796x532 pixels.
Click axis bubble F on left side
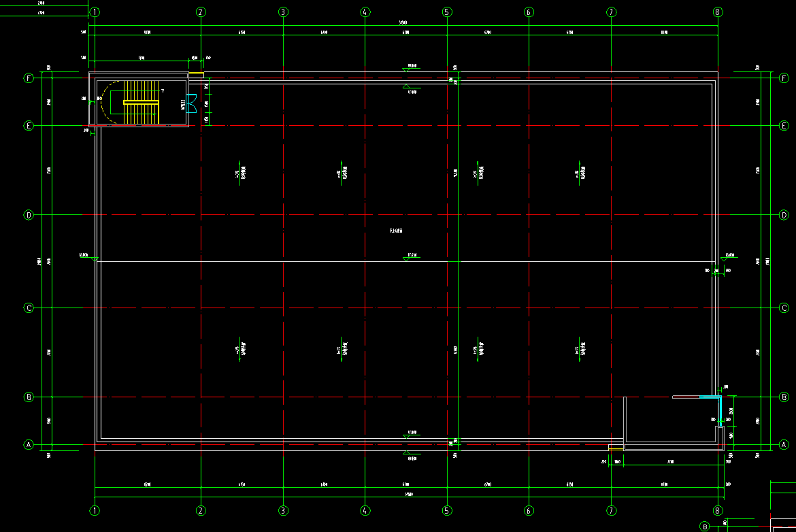[x=29, y=78]
